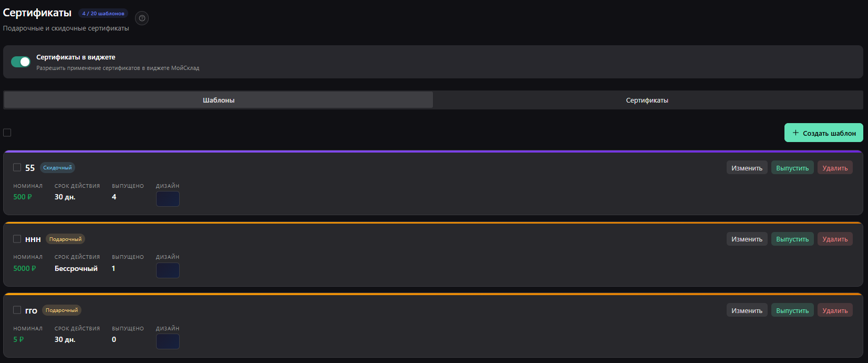
Task: Issue certificate from template ннн
Action: pos(792,239)
